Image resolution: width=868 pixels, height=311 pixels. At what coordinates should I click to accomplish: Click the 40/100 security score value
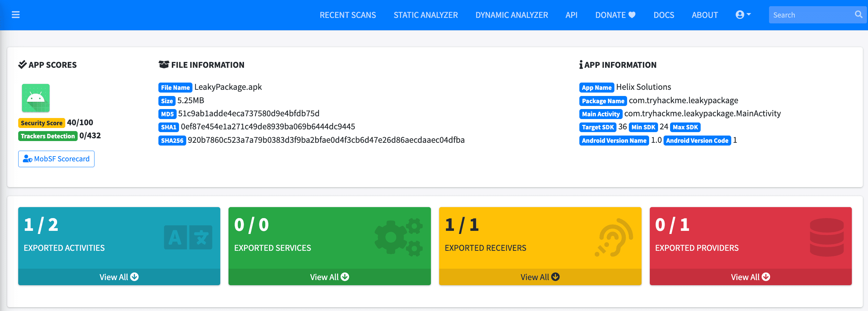click(x=80, y=122)
